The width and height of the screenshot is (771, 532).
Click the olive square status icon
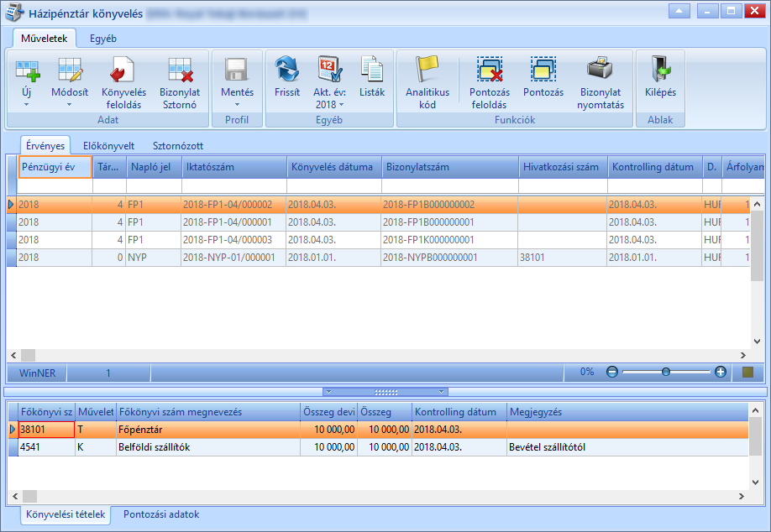(747, 373)
